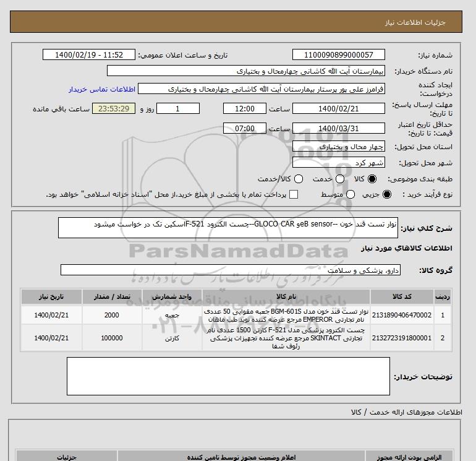Select the متوسط purchase type radio

pyautogui.click(x=351, y=194)
